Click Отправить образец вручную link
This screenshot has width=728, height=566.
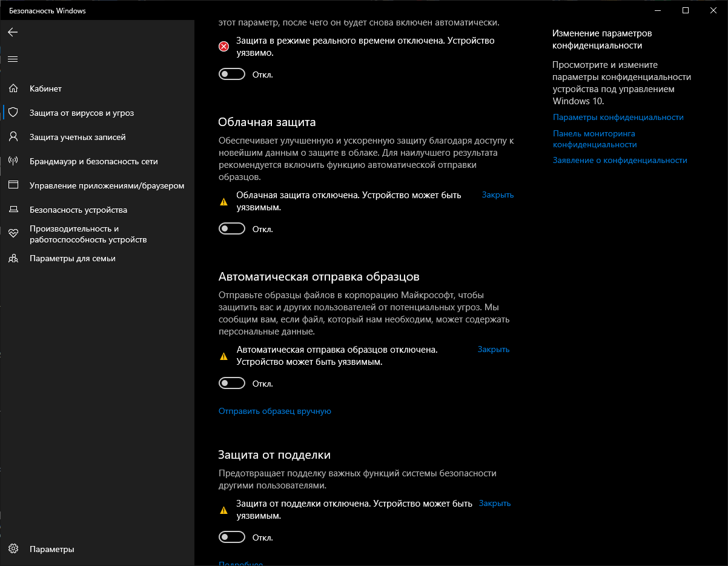point(274,411)
